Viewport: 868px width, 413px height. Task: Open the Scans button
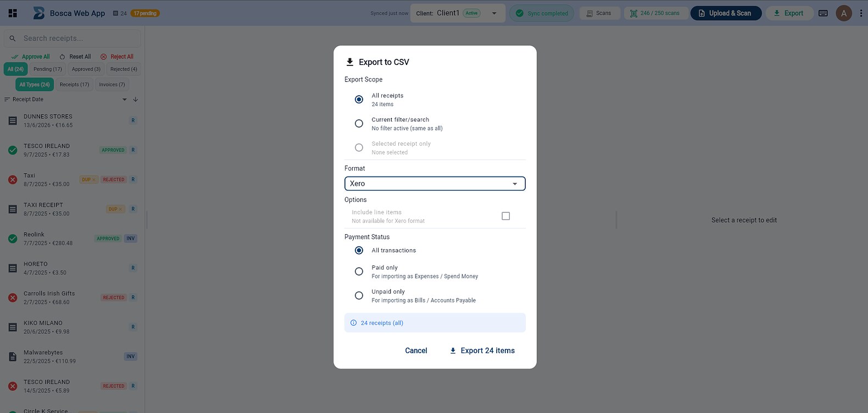pos(599,13)
